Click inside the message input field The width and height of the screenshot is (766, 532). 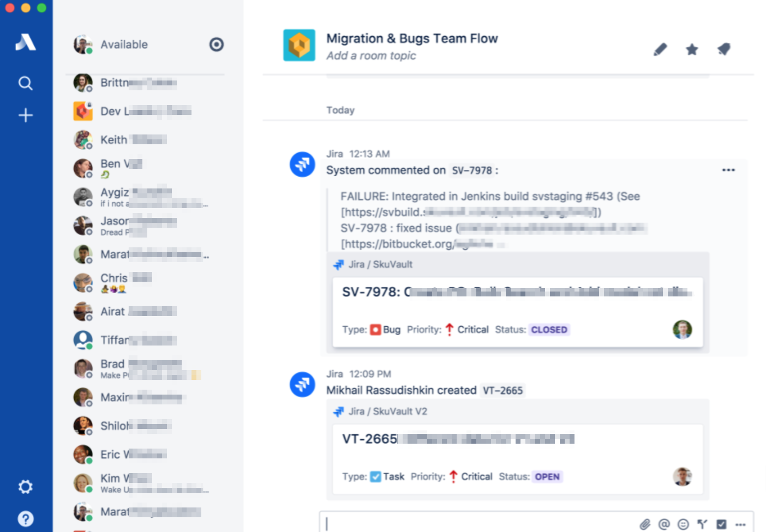pyautogui.click(x=442, y=524)
